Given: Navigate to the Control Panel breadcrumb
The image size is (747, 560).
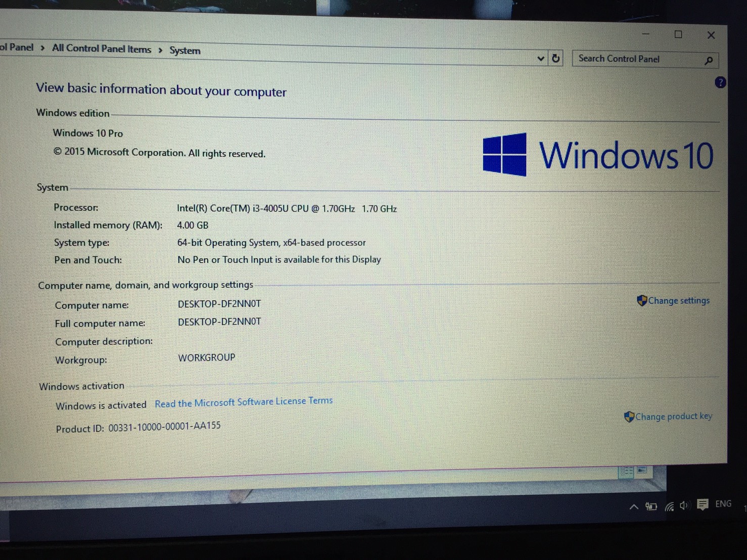Looking at the screenshot, I should click(x=17, y=47).
